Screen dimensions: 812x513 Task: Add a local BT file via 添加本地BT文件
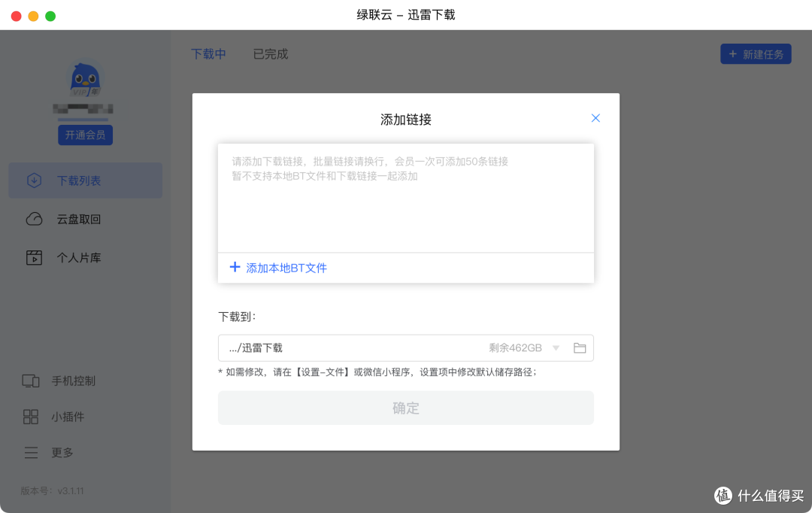286,268
